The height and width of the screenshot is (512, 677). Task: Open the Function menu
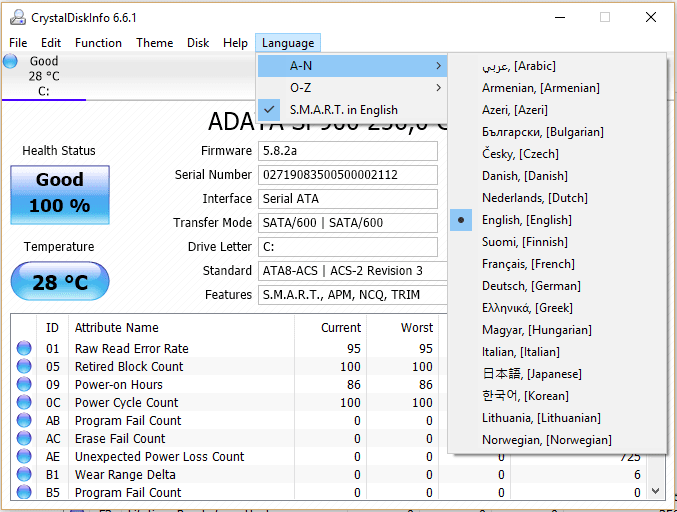tap(98, 43)
